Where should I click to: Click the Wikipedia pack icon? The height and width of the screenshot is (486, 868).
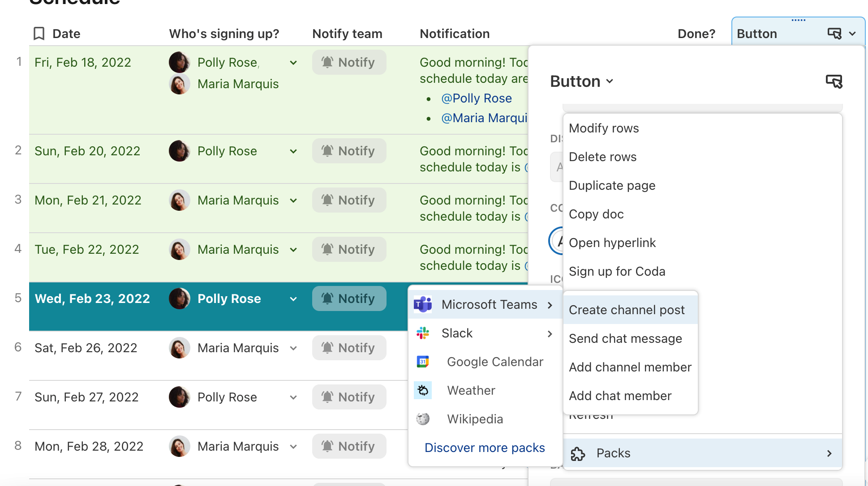[423, 419]
